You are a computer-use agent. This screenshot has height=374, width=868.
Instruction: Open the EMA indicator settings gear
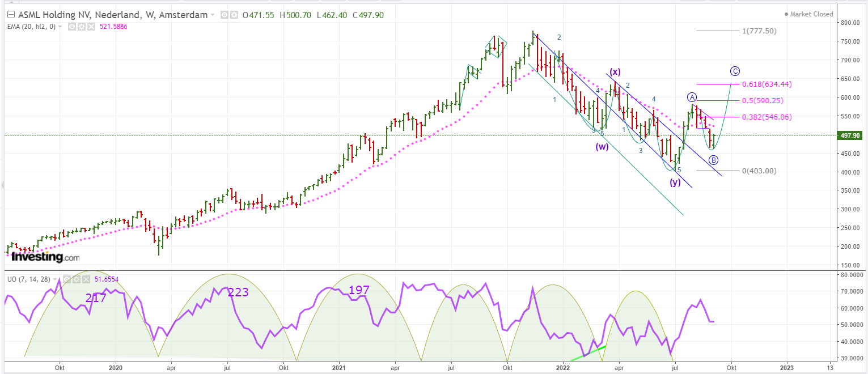(x=81, y=26)
